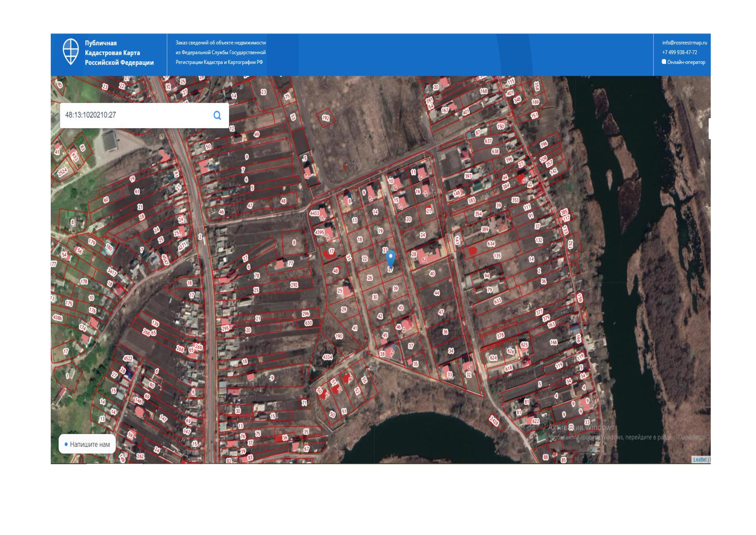Open the Leaflet attribution link
The width and height of the screenshot is (756, 535).
(x=700, y=460)
